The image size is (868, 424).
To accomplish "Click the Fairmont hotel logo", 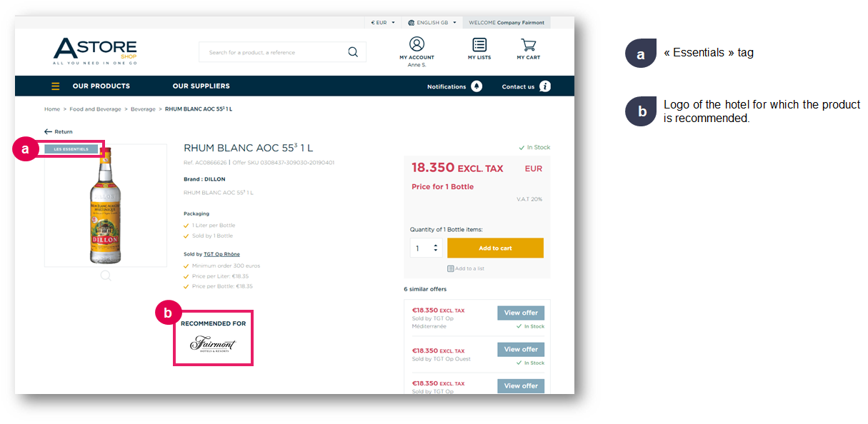I will point(212,344).
